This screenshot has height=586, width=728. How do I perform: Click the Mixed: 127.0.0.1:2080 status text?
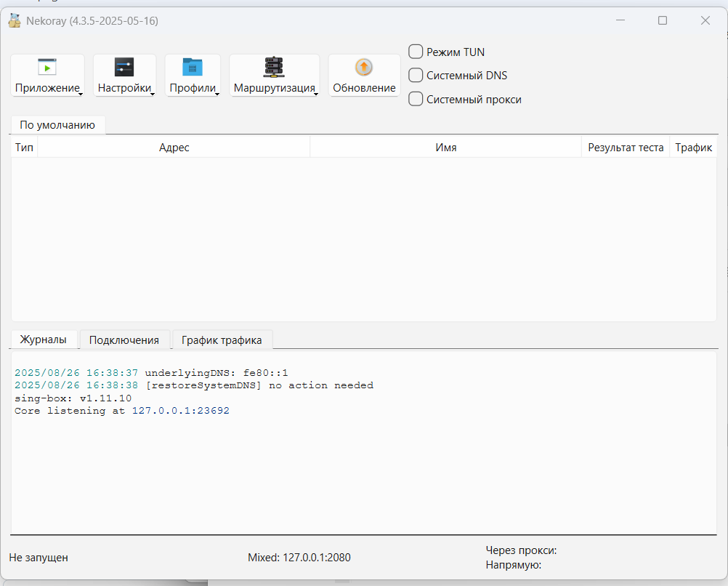[x=299, y=557]
